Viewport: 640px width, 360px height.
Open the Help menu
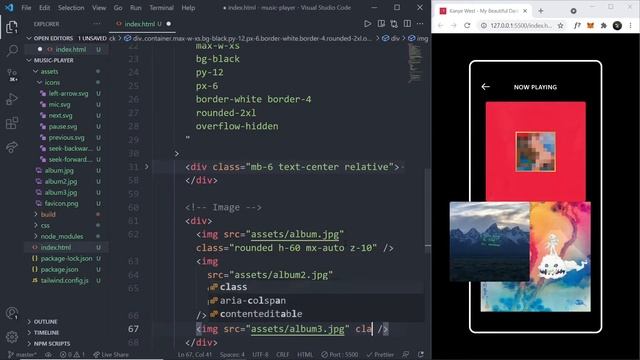pyautogui.click(x=188, y=8)
